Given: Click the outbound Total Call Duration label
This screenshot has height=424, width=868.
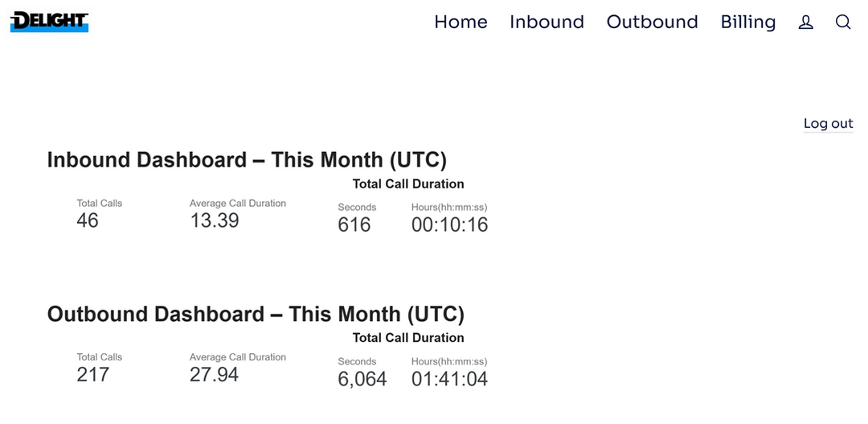Looking at the screenshot, I should point(408,338).
